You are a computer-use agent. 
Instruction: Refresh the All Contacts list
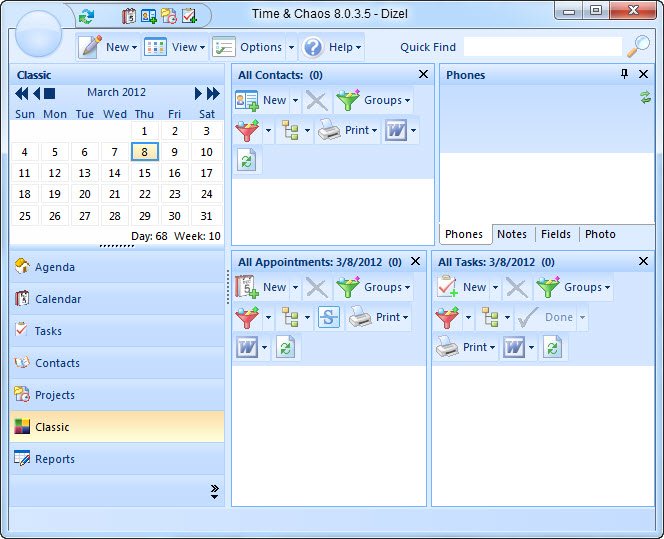(x=246, y=160)
